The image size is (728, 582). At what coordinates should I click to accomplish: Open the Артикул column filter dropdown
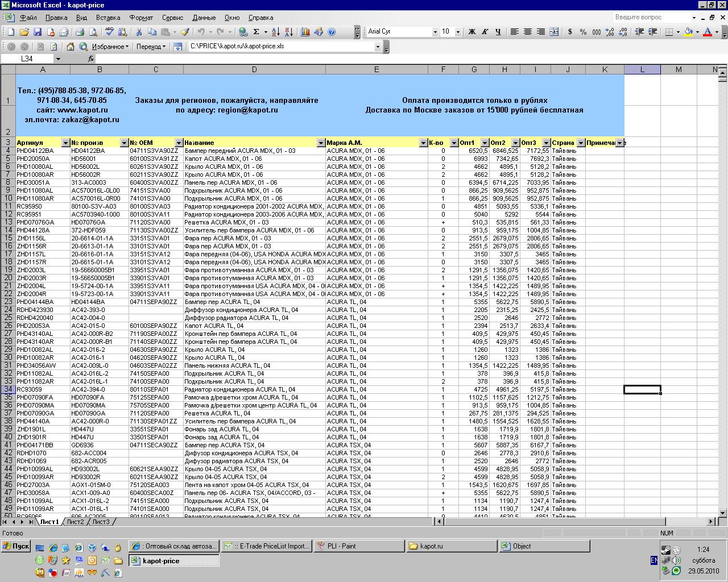pyautogui.click(x=65, y=143)
